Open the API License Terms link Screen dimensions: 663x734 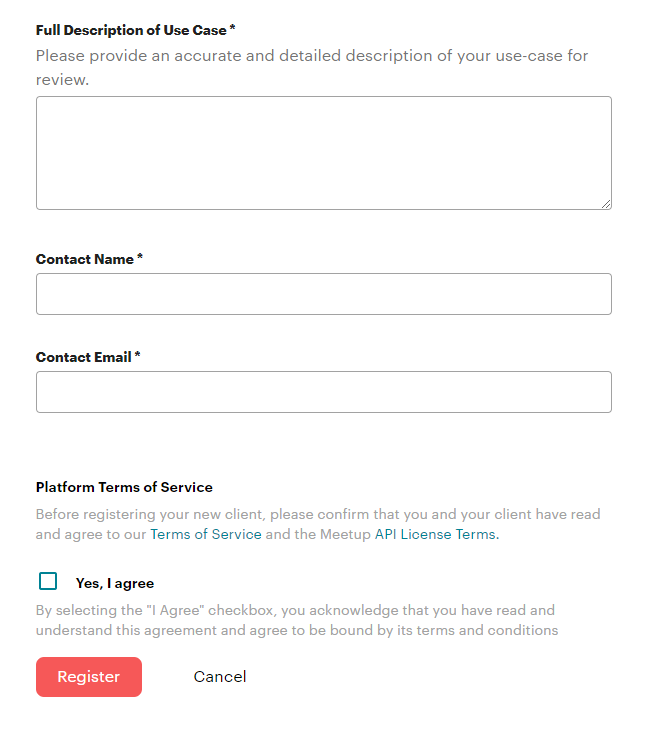(x=435, y=534)
